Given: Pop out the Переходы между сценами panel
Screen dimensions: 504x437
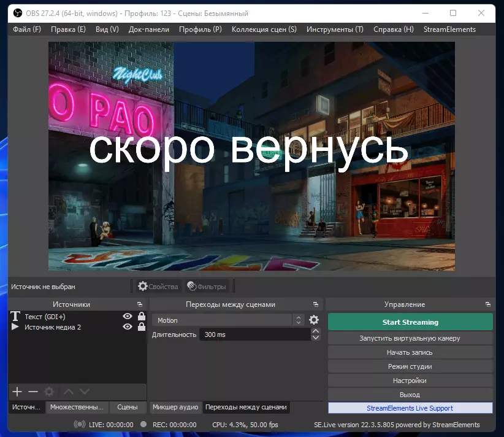Looking at the screenshot, I should [x=316, y=304].
